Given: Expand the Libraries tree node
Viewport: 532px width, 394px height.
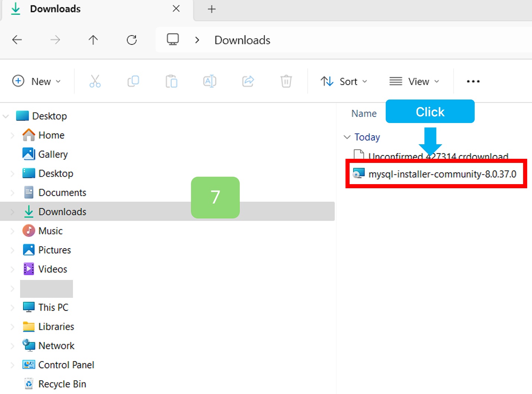Looking at the screenshot, I should [12, 327].
